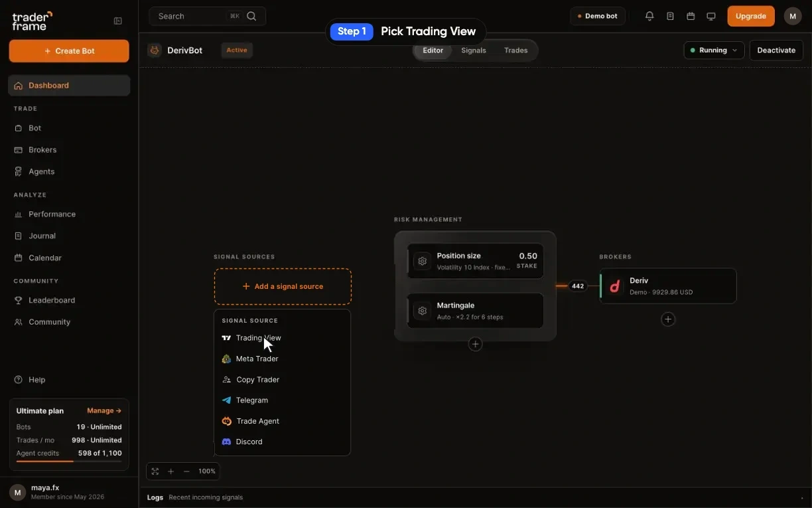Click the Telegram icon in signal list

pos(226,400)
